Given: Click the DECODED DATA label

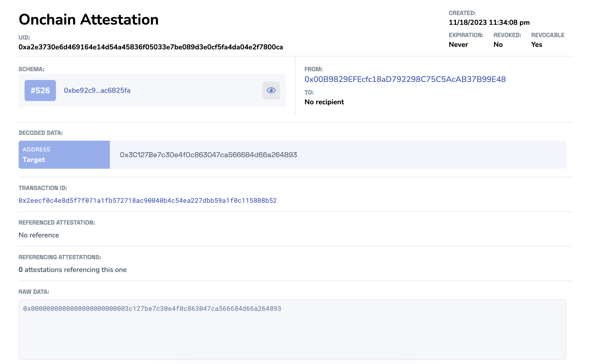Looking at the screenshot, I should pyautogui.click(x=41, y=133).
